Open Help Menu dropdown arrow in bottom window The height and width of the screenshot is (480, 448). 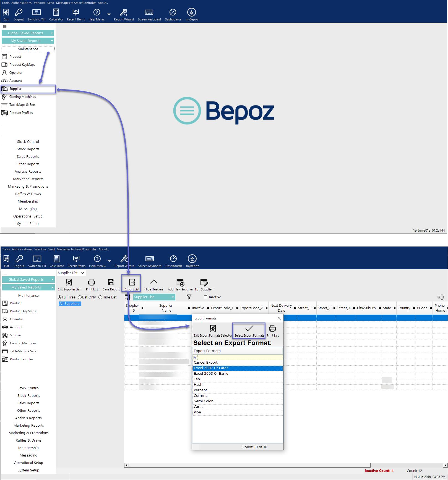pyautogui.click(x=109, y=261)
